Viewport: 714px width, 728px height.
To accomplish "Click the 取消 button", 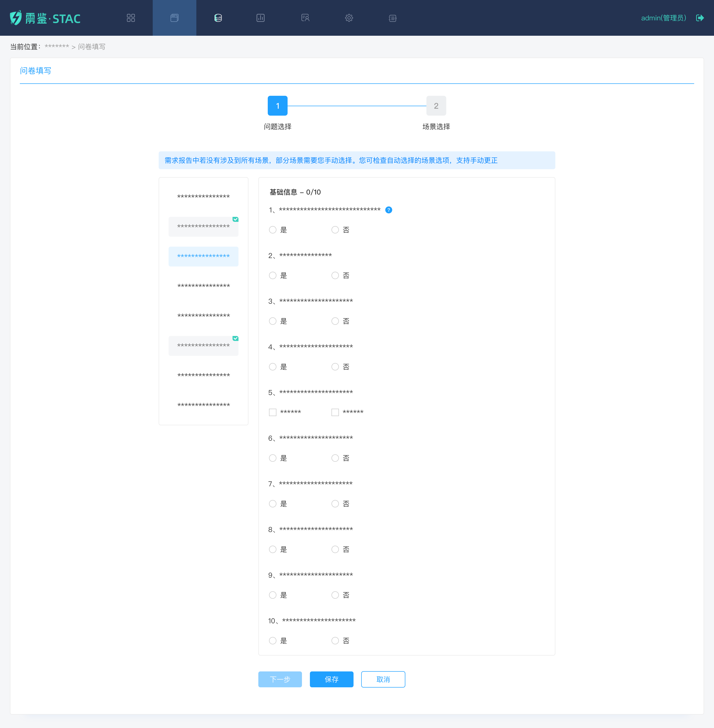I will click(383, 679).
